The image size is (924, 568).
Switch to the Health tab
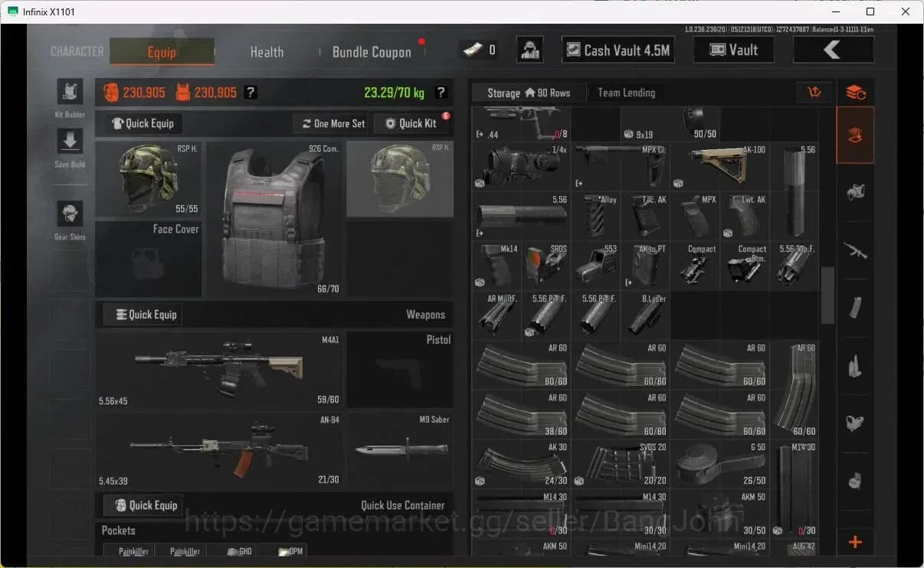[267, 52]
